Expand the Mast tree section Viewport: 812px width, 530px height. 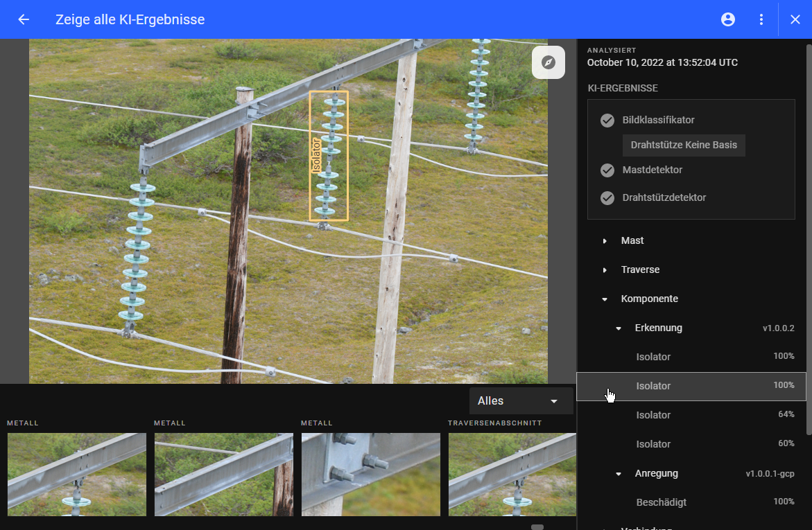605,241
